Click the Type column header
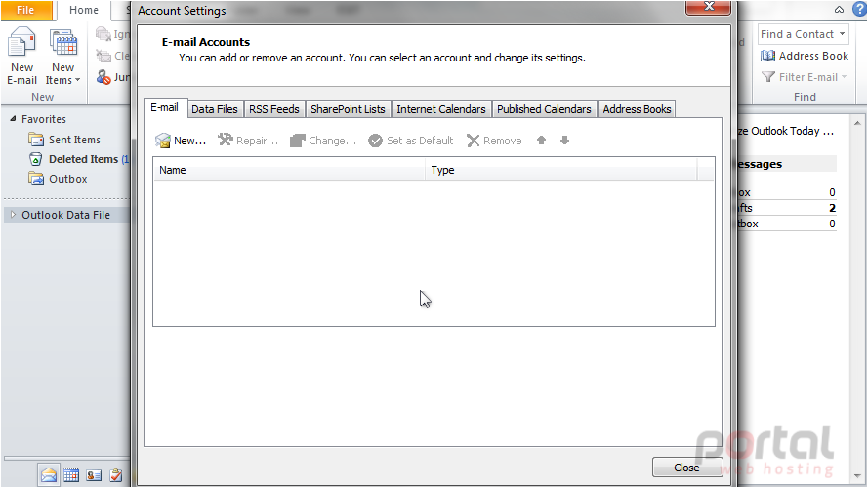The width and height of the screenshot is (868, 488). [561, 170]
